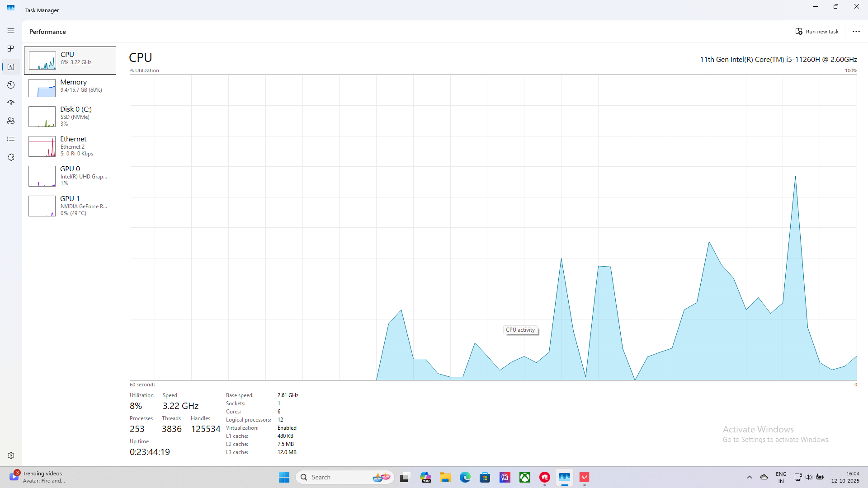Open Task Manager Settings gear icon
The width and height of the screenshot is (868, 488).
[11, 455]
